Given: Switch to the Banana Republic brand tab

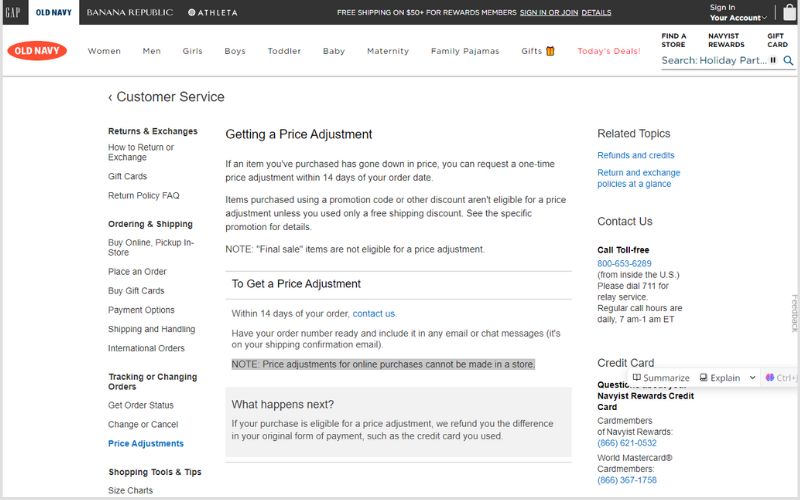Looking at the screenshot, I should 130,12.
